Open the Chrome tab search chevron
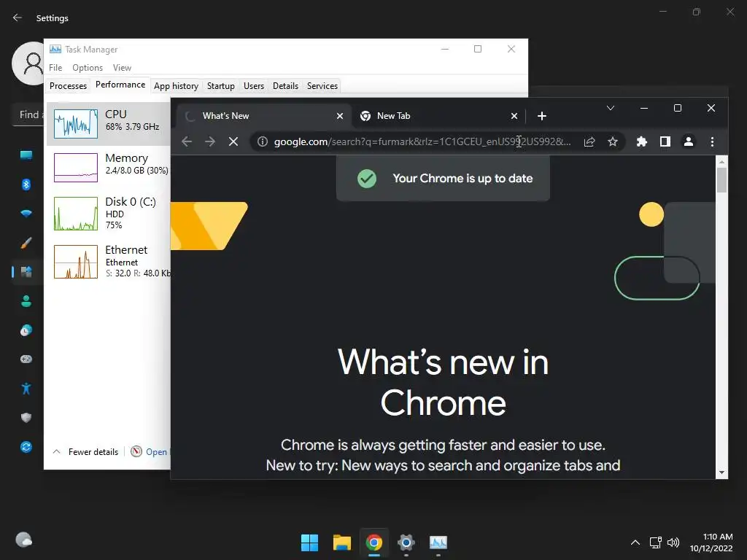747x560 pixels. 611,108
